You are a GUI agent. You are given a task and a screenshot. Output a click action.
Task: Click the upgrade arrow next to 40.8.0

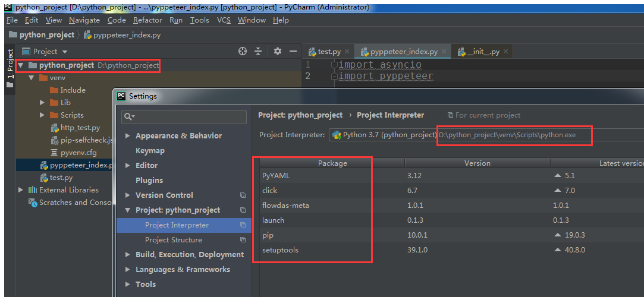click(x=557, y=250)
